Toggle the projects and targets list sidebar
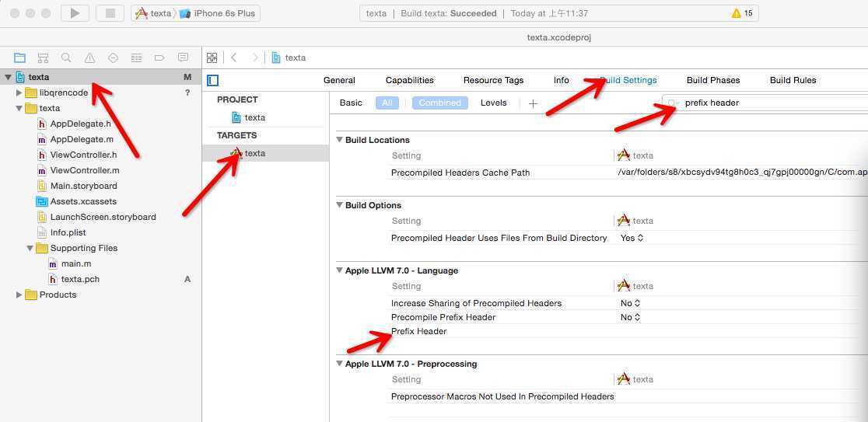The image size is (868, 422). click(x=213, y=81)
